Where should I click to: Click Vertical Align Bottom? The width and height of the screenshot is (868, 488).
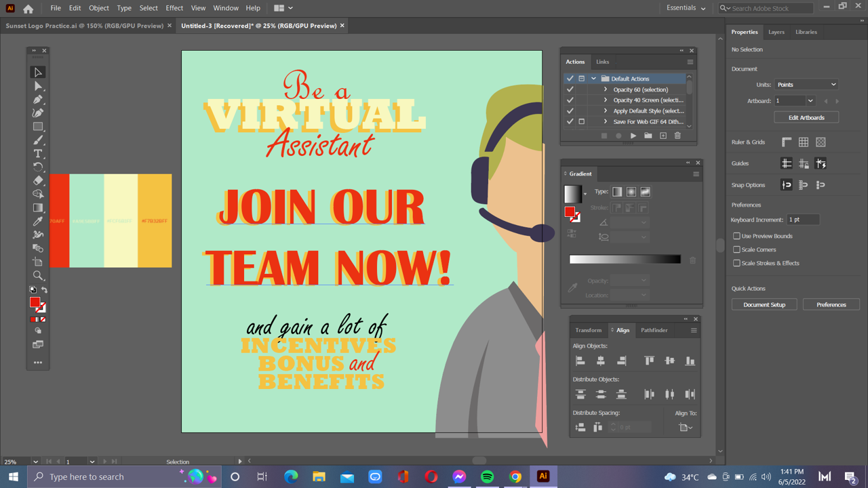pyautogui.click(x=690, y=361)
